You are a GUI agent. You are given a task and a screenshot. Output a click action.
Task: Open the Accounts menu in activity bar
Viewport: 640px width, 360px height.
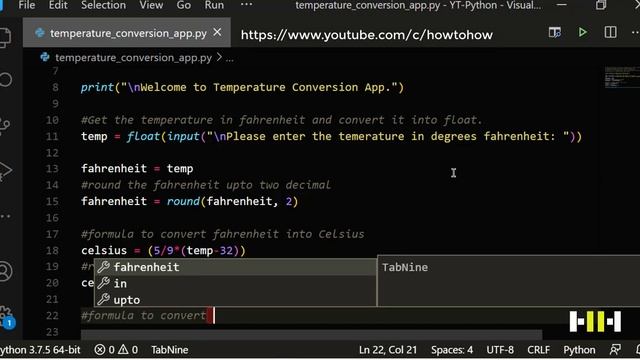click(5, 271)
